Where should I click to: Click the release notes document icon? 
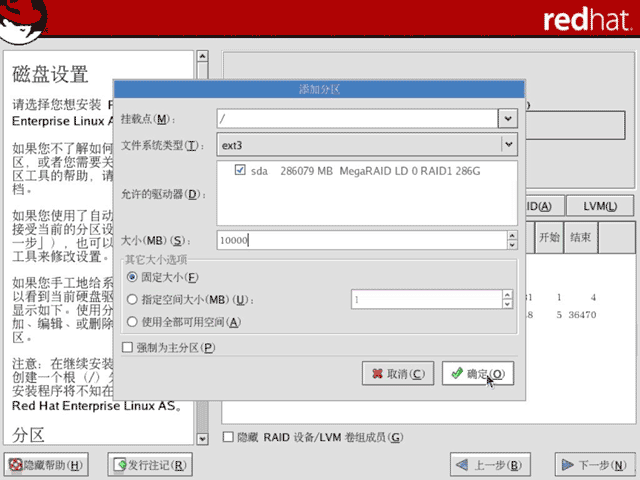pyautogui.click(x=120, y=464)
